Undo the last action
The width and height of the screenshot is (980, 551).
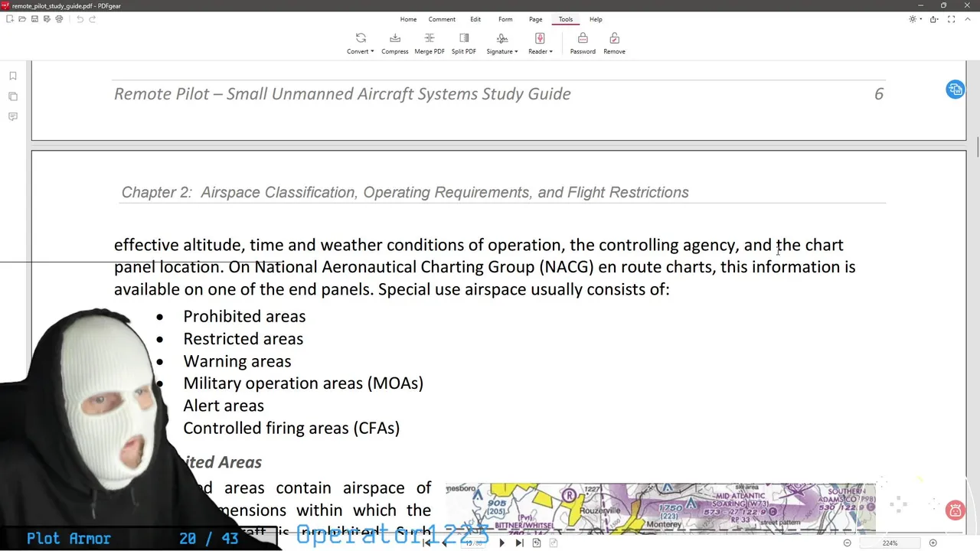click(80, 19)
